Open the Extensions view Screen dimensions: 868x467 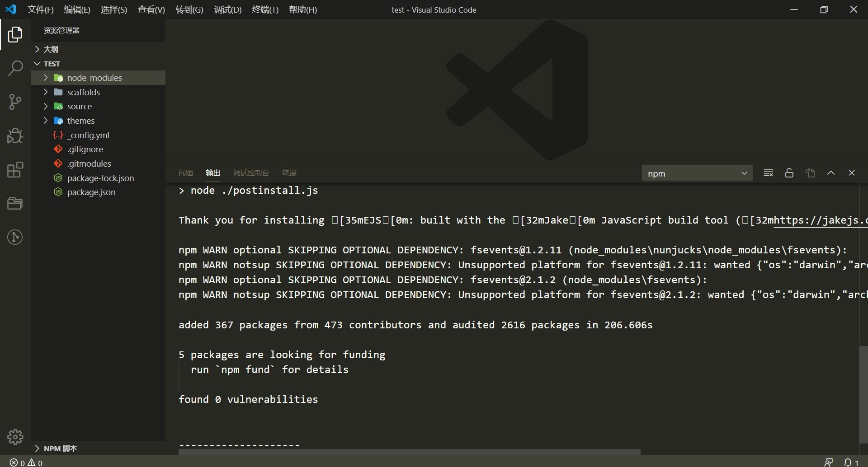15,170
